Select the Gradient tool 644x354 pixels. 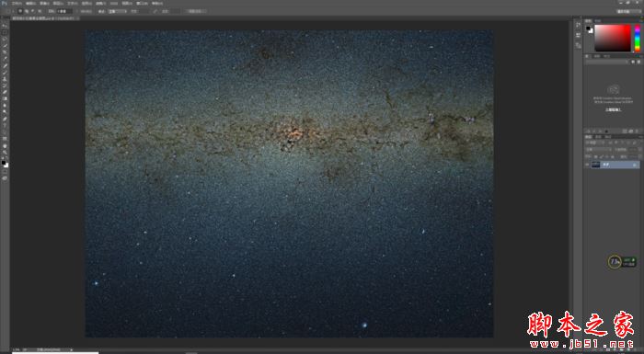pyautogui.click(x=5, y=98)
